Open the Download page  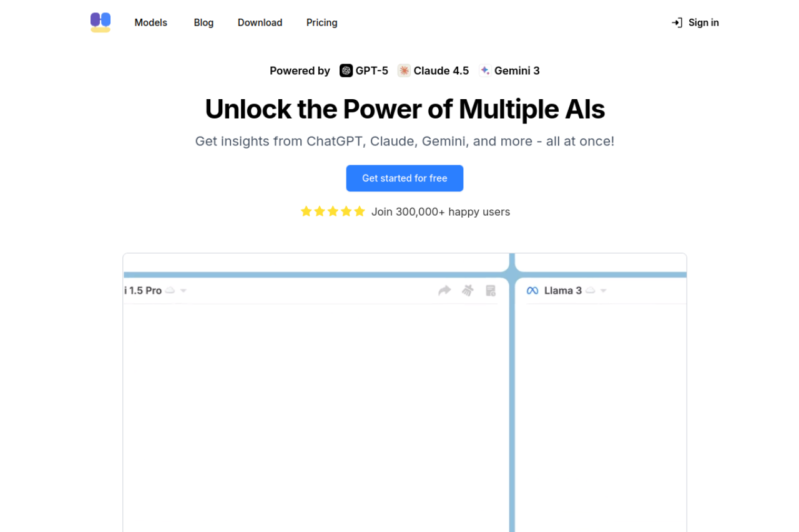point(260,22)
